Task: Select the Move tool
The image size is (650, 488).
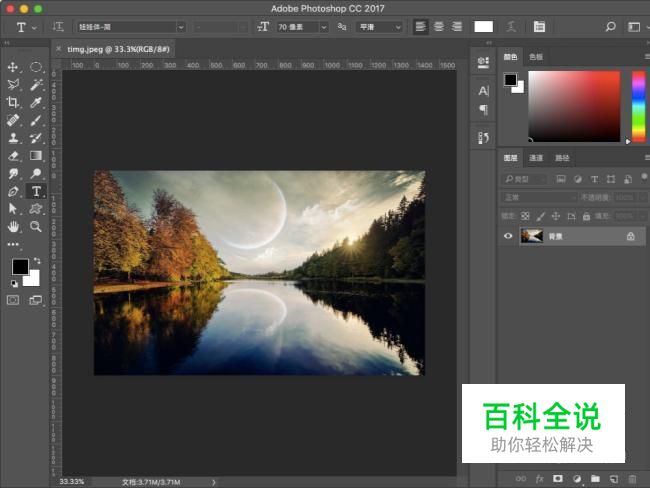Action: [x=13, y=67]
